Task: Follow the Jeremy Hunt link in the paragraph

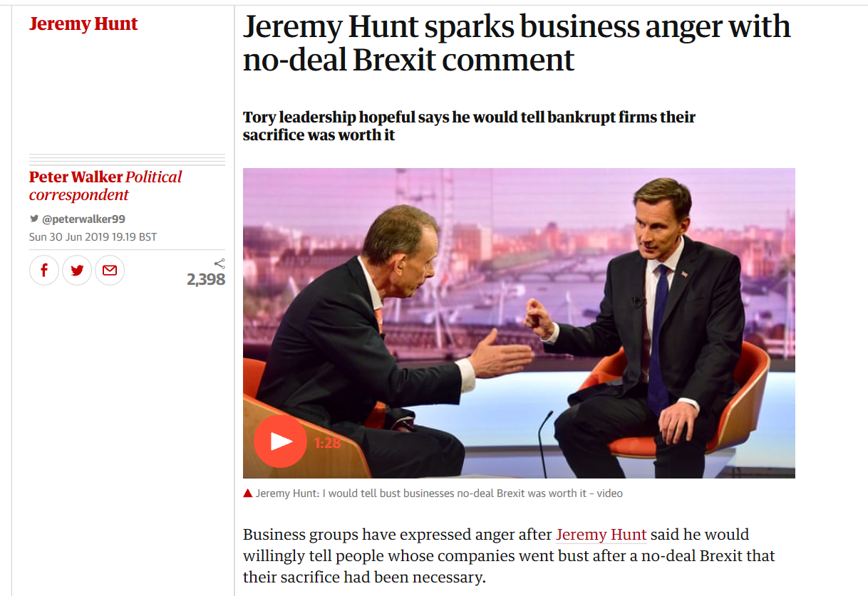Action: click(601, 534)
